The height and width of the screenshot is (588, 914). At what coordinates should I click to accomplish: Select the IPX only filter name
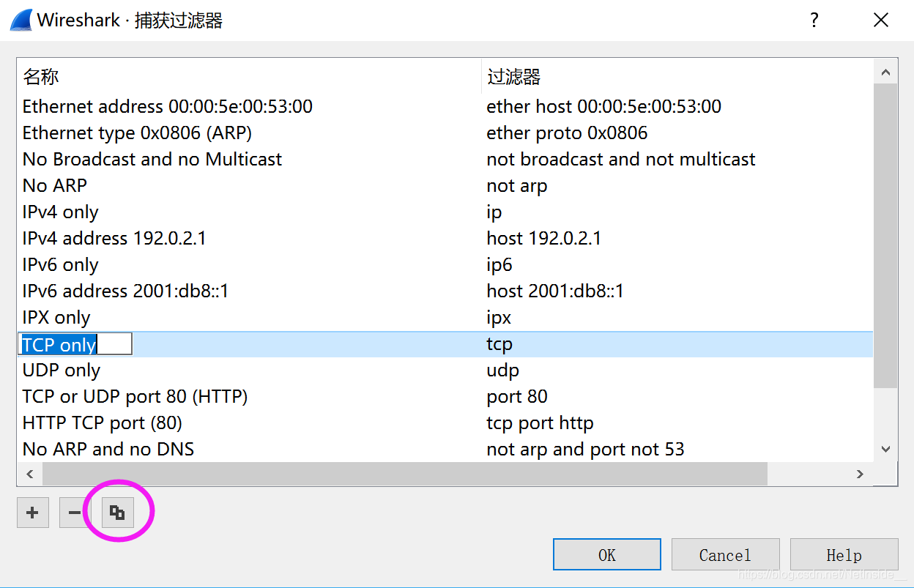56,318
